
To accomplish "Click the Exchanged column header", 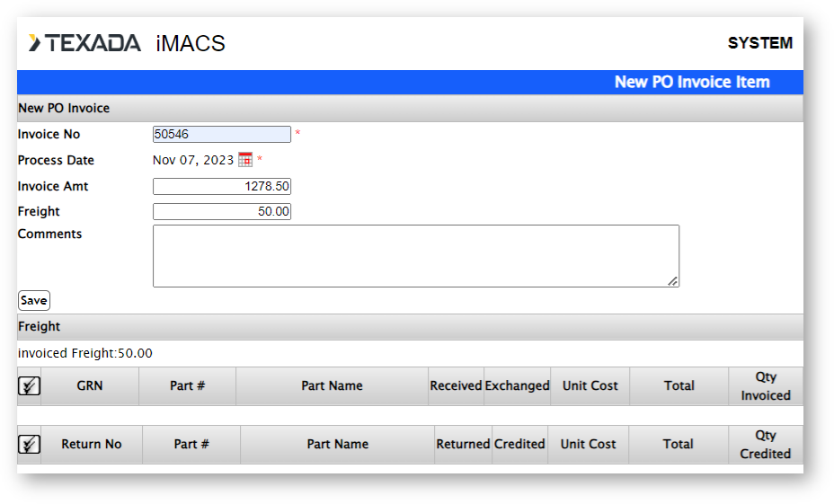I will pos(517,386).
